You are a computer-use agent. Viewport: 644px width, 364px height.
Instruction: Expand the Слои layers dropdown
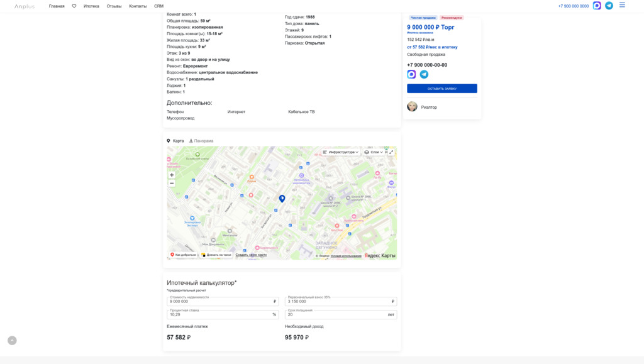click(x=374, y=152)
